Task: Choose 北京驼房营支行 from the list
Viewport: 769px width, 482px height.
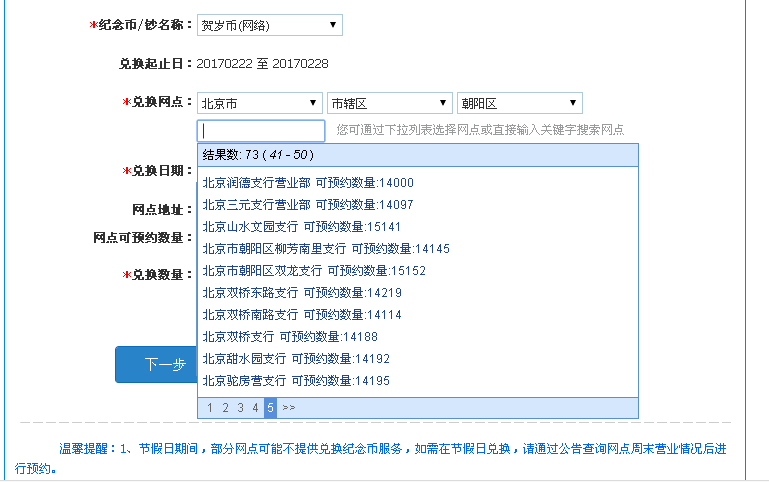Action: [x=295, y=381]
